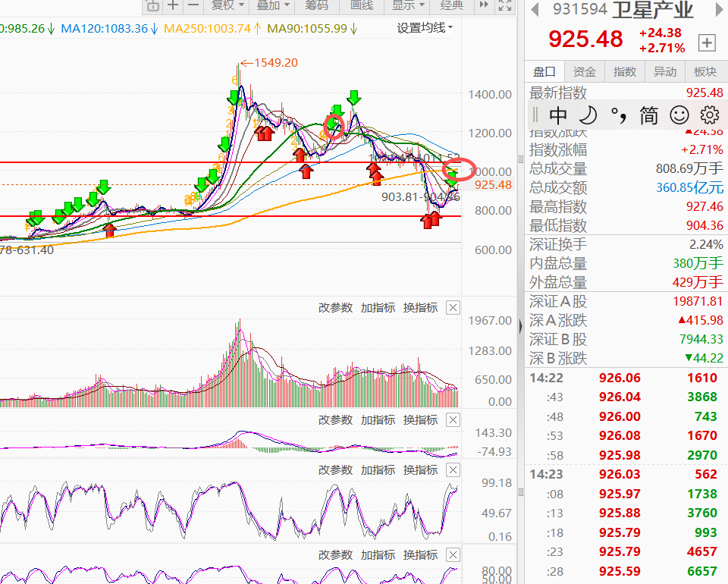
Task: Close the volume indicator panel
Action: pyautogui.click(x=453, y=307)
